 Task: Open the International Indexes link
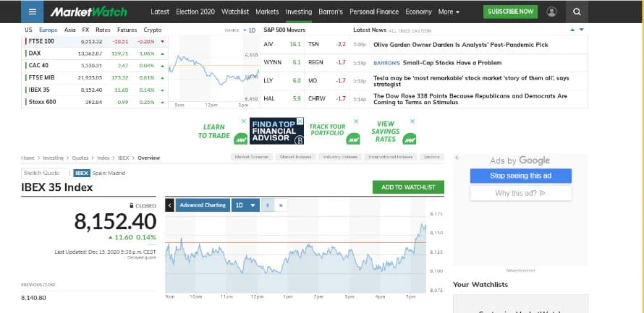[x=391, y=157]
